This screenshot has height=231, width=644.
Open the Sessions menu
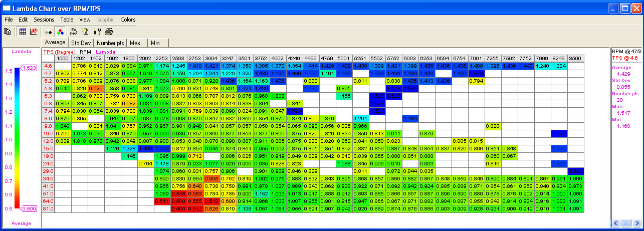point(44,20)
